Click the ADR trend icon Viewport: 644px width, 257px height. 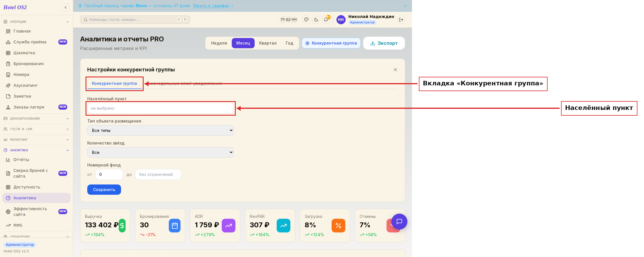pyautogui.click(x=229, y=226)
